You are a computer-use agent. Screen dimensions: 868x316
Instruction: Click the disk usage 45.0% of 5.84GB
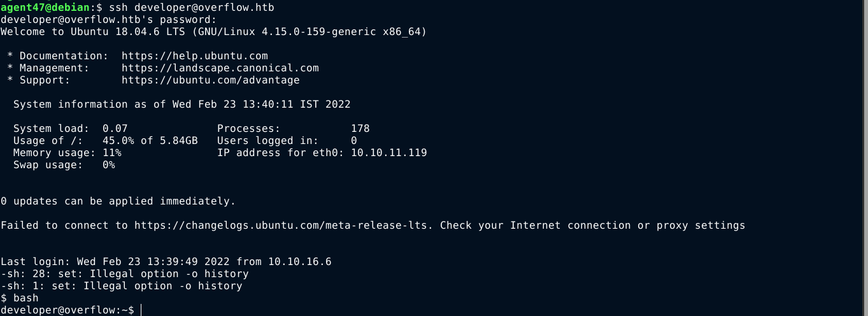tap(150, 141)
